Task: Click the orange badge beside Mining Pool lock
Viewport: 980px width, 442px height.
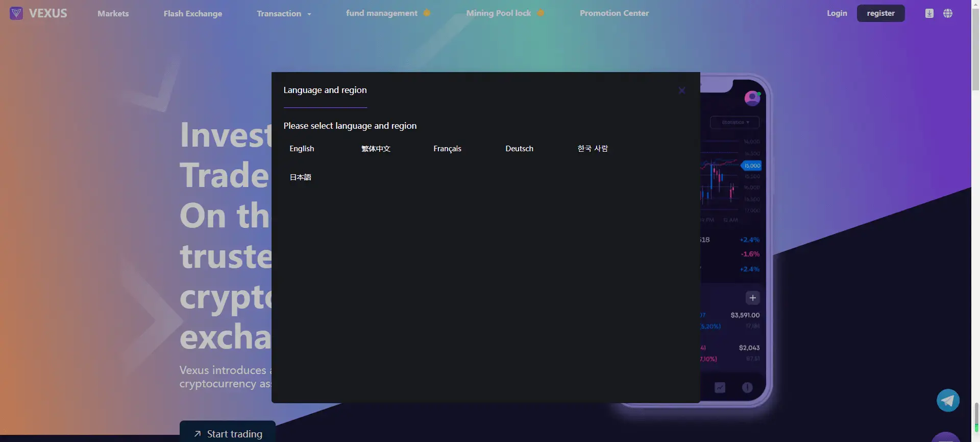Action: click(x=541, y=13)
